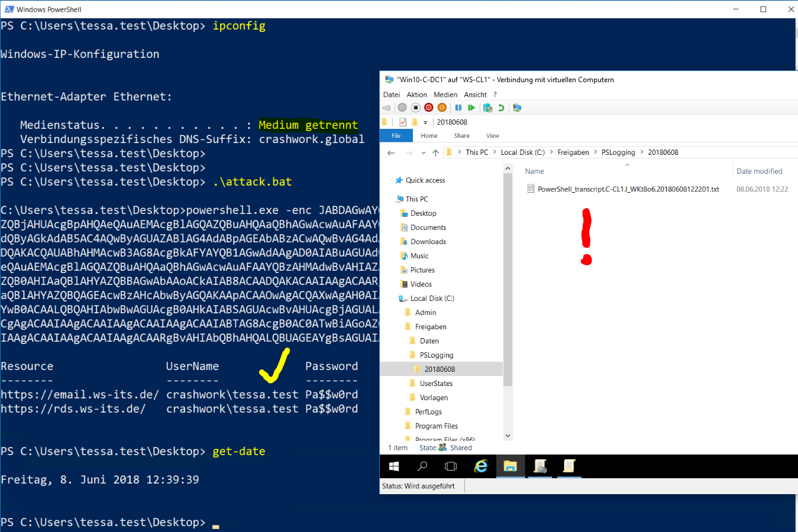
Task: Revert the VM with the green undo arrow
Action: coord(501,108)
